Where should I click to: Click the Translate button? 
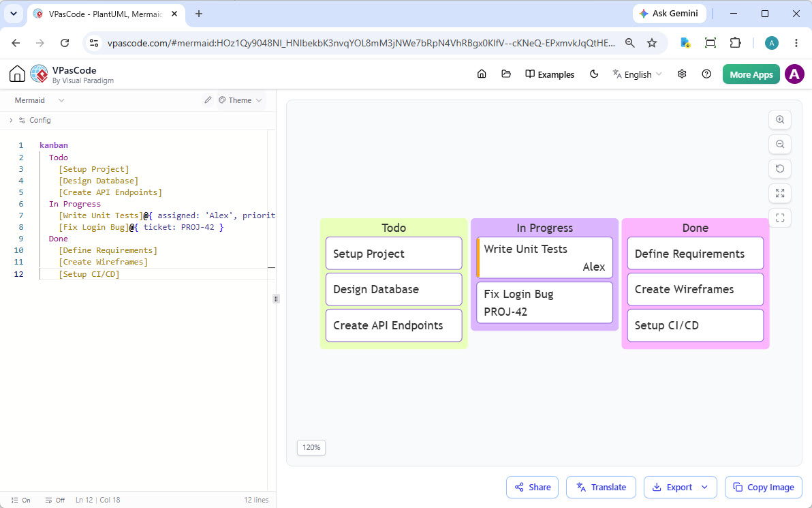click(x=601, y=488)
